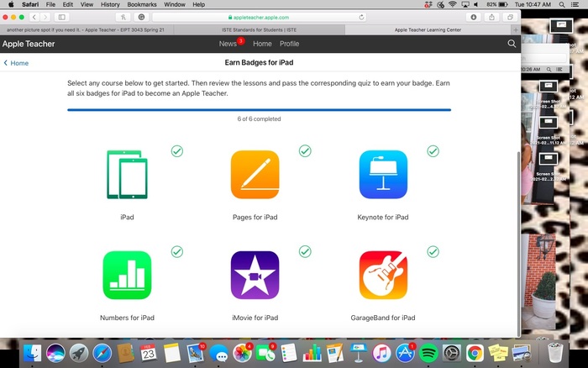Open the iPad course icon
This screenshot has width=588, height=368.
tap(127, 175)
